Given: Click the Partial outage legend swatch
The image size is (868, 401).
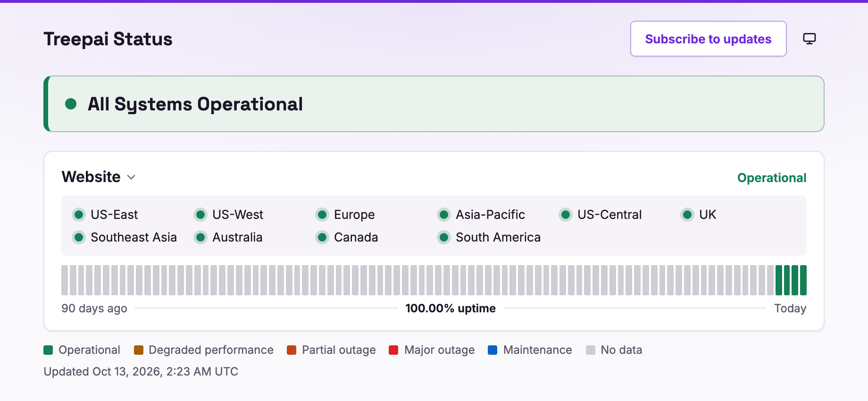Looking at the screenshot, I should pyautogui.click(x=292, y=350).
